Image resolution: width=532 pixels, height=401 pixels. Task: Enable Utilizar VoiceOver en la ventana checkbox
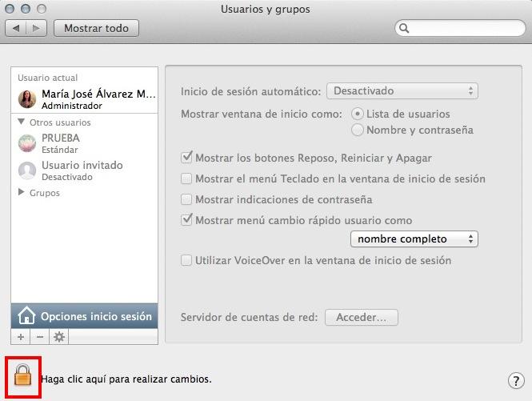tap(187, 260)
